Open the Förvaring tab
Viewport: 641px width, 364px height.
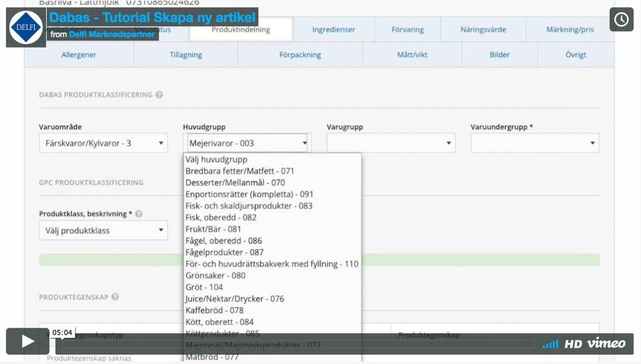[407, 29]
